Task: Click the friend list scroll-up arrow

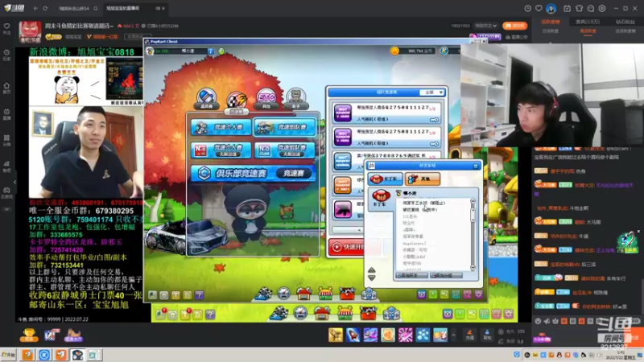Action: (x=473, y=202)
